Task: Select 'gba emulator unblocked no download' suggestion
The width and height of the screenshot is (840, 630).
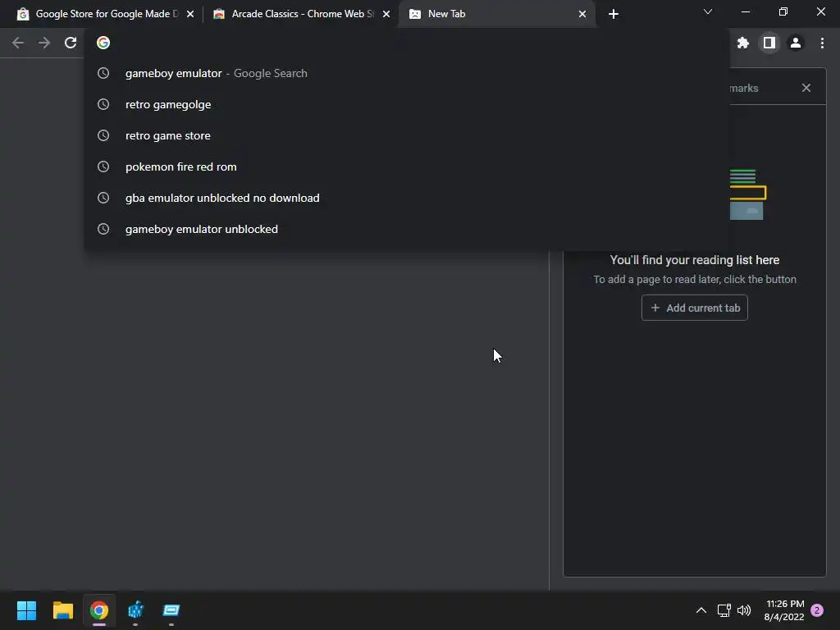Action: 407,198
